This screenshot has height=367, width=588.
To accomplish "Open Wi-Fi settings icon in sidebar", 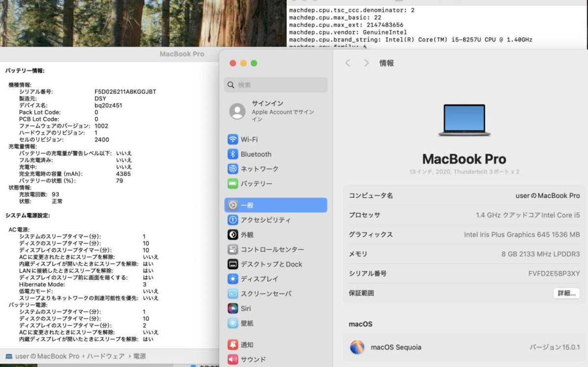I will point(233,140).
